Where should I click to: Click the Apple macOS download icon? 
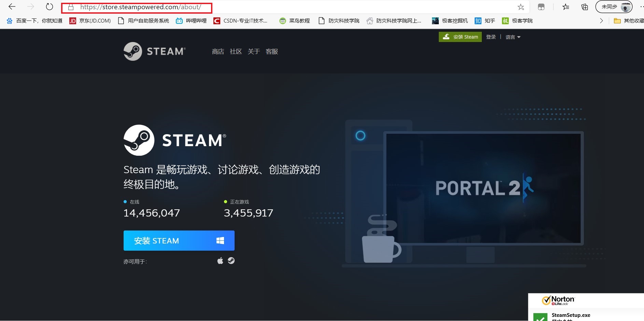(220, 261)
